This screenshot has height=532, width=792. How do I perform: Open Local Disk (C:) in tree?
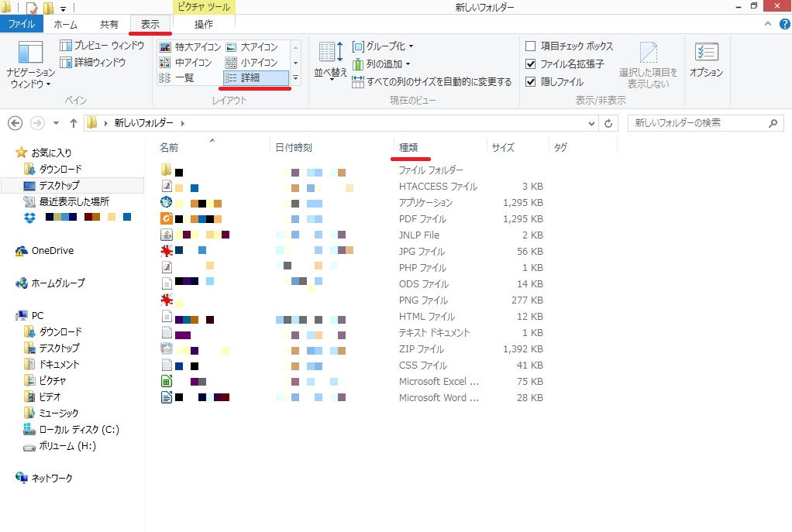click(71, 430)
